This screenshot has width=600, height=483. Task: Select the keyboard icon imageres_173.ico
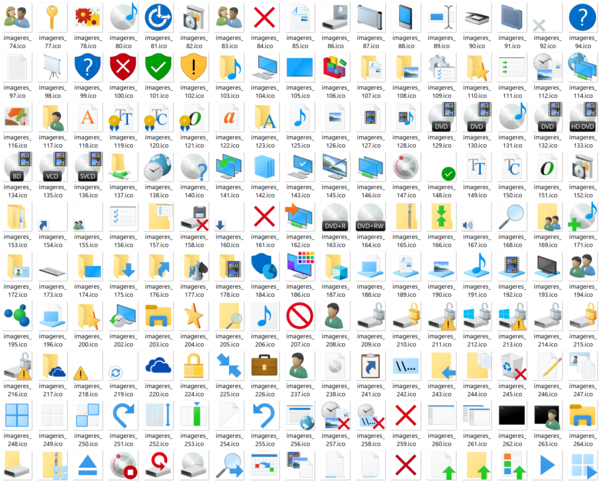tap(52, 272)
